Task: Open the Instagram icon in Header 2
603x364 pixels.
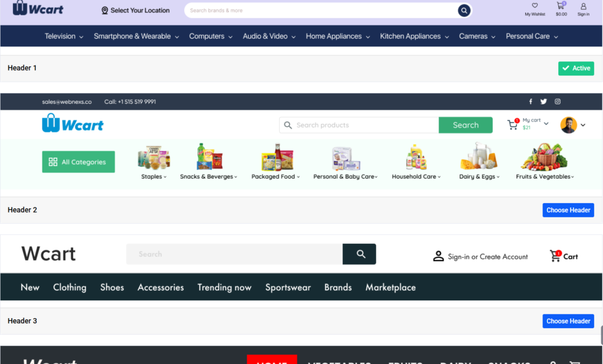Action: pyautogui.click(x=558, y=101)
